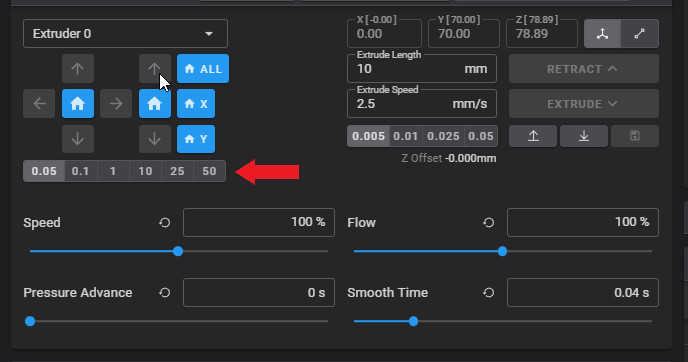Click the Flow slider handle
The width and height of the screenshot is (688, 362).
pyautogui.click(x=502, y=251)
